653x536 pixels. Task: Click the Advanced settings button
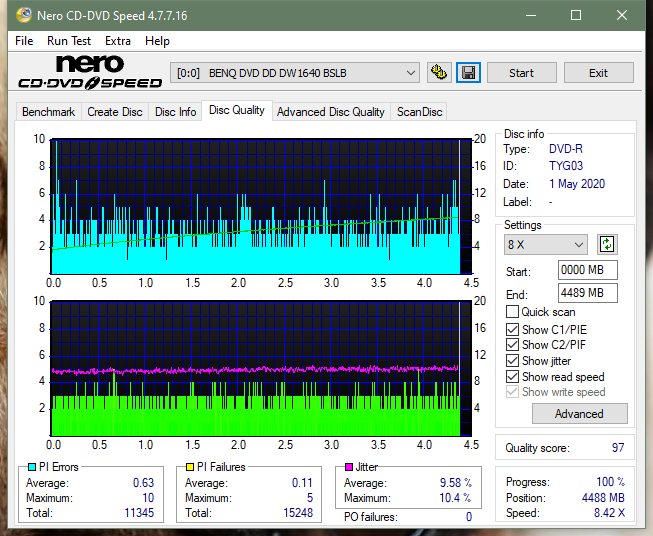(x=579, y=414)
